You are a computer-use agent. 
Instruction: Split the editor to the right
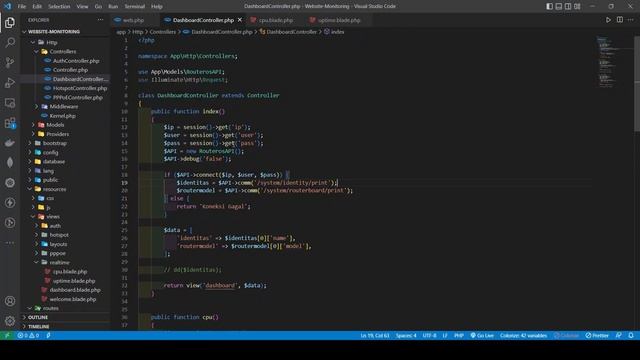point(620,20)
